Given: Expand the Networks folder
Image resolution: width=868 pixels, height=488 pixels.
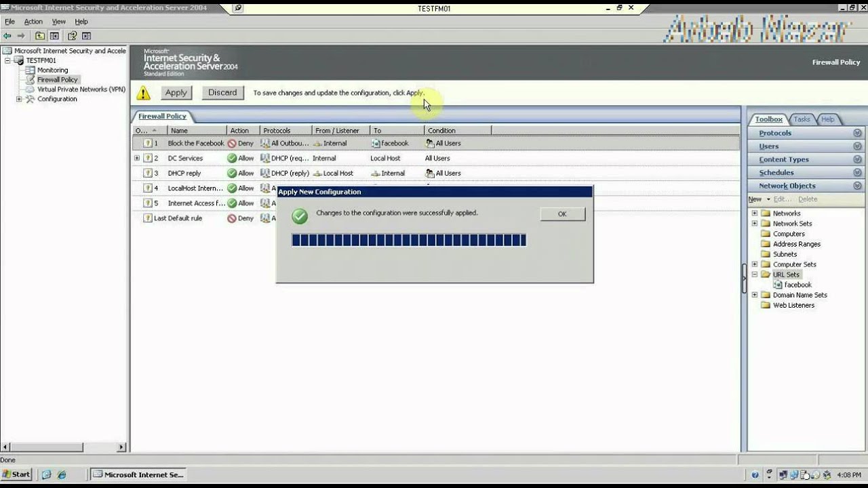Looking at the screenshot, I should pyautogui.click(x=755, y=213).
